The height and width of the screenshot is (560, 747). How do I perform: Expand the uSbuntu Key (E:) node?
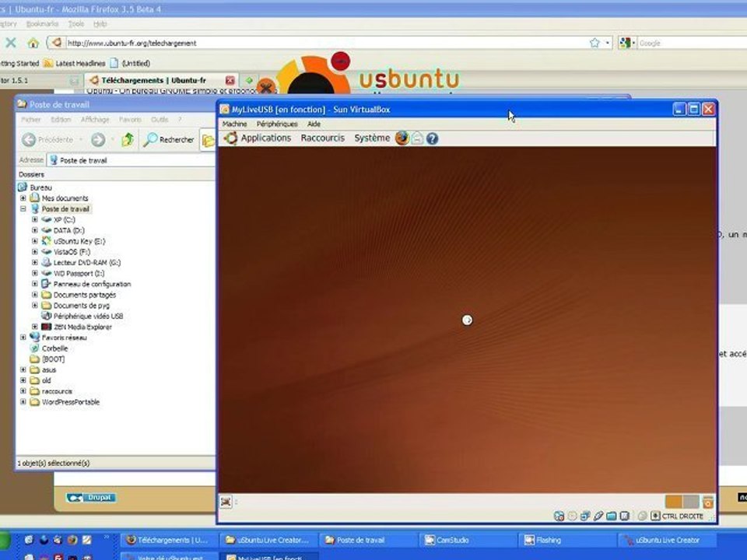[35, 241]
